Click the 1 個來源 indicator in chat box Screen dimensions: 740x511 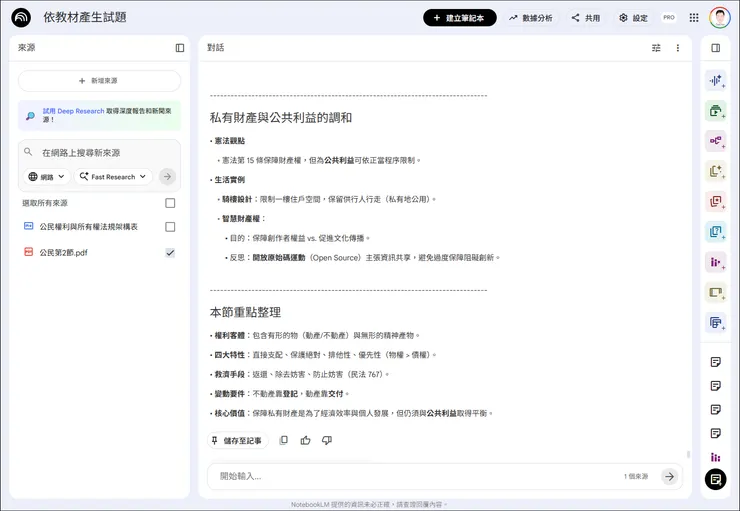click(636, 477)
